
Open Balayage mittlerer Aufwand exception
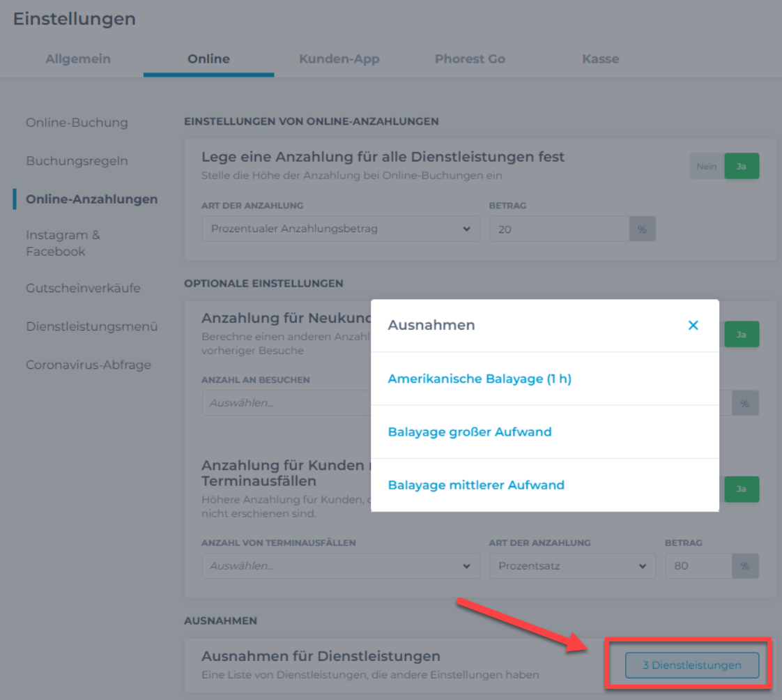click(476, 485)
